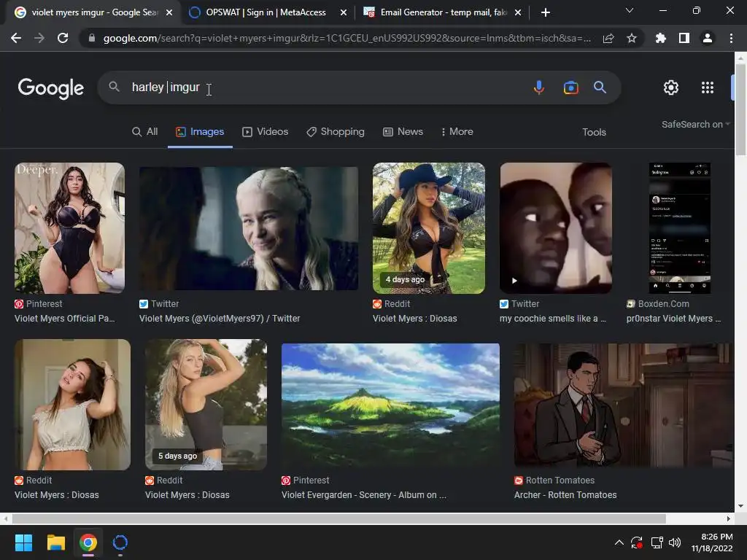747x560 pixels.
Task: Open the tab search chevron
Action: 630,10
